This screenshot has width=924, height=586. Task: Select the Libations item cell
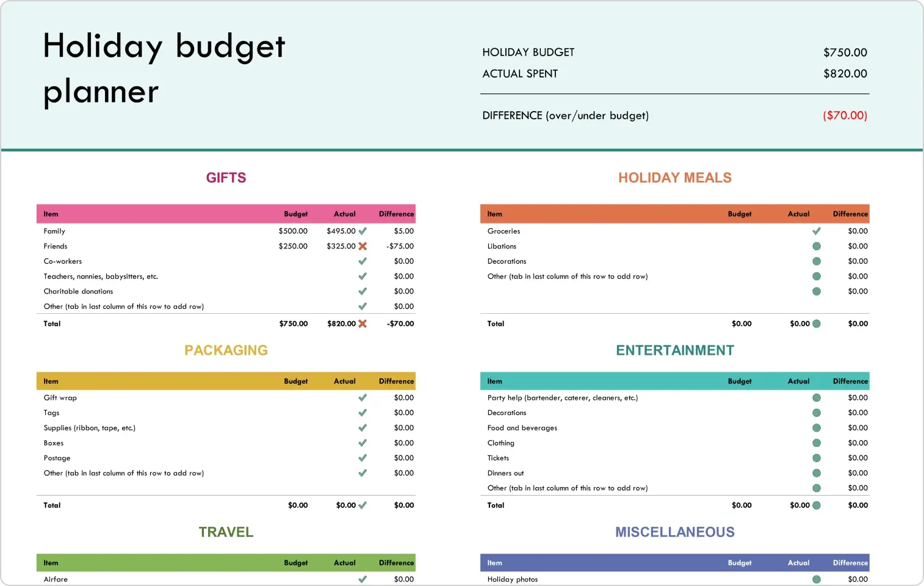[502, 246]
